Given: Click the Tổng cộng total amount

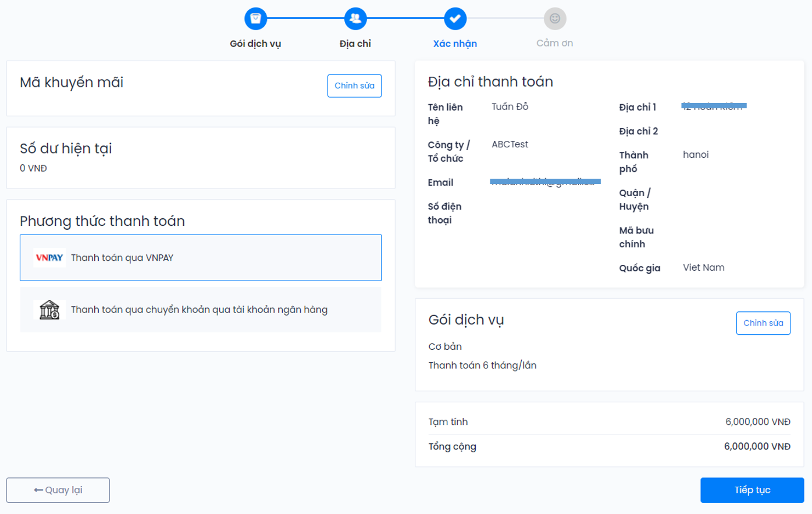Looking at the screenshot, I should [x=757, y=446].
